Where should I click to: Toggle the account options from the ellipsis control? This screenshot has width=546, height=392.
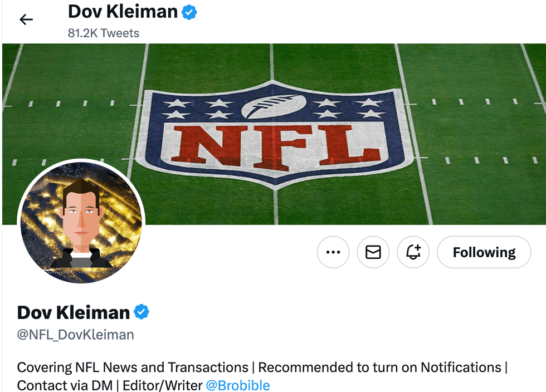pyautogui.click(x=333, y=252)
